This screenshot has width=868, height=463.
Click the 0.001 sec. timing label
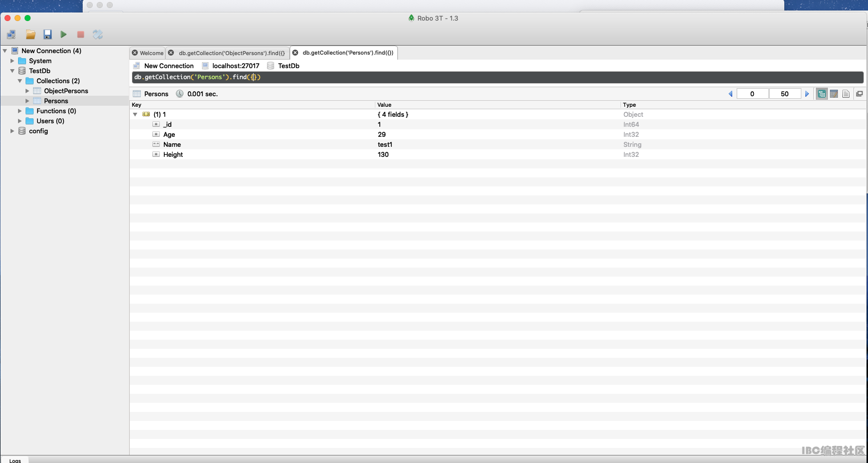[x=202, y=94]
